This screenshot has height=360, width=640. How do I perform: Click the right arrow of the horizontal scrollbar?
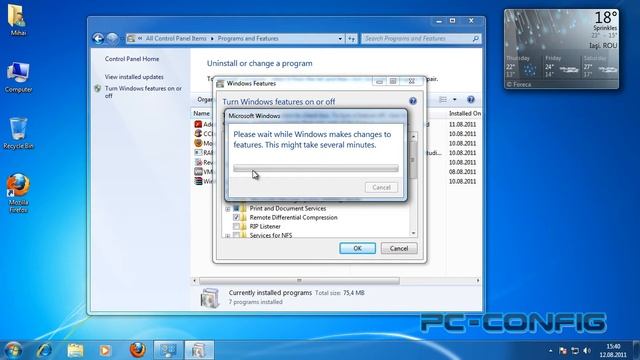[478, 281]
